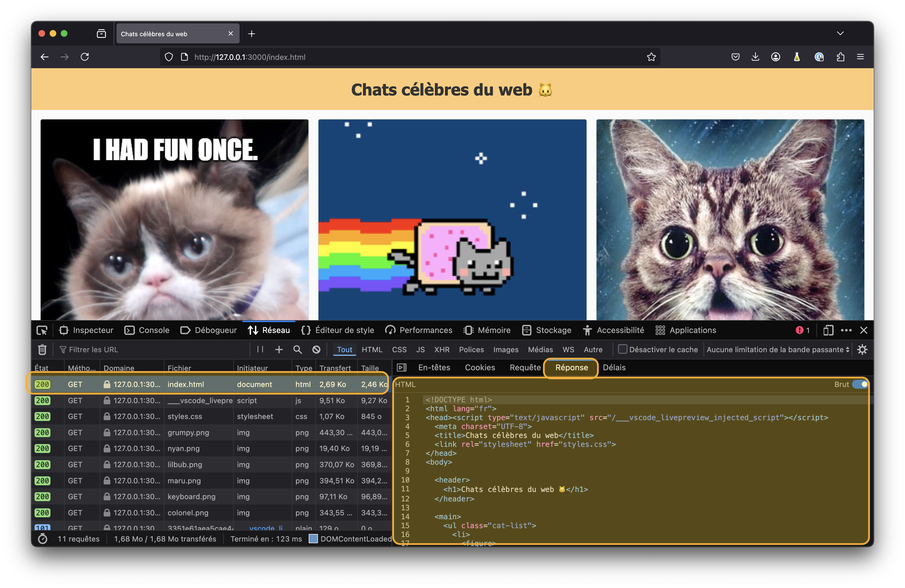Open the Accessibilité tab

613,330
